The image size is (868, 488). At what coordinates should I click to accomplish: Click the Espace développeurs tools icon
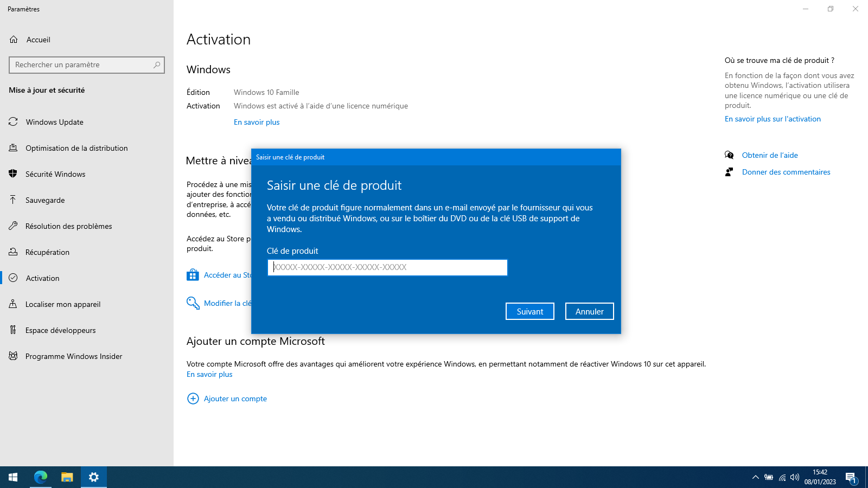[13, 330]
